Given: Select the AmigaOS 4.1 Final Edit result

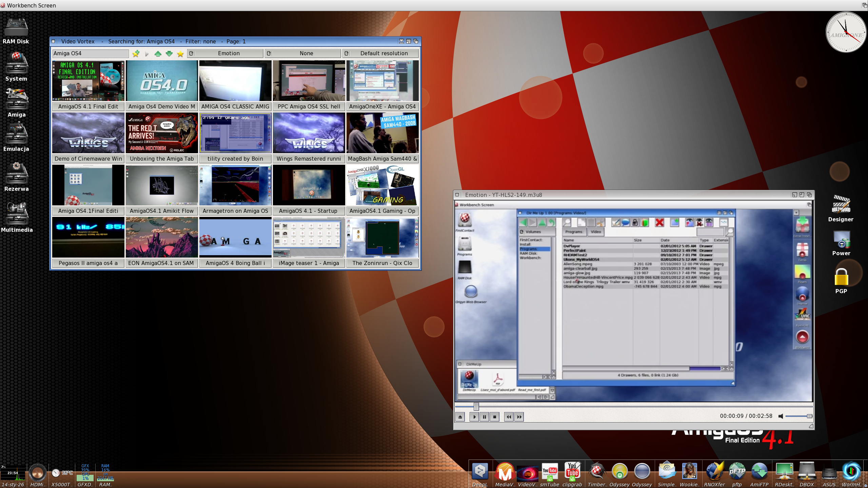Looking at the screenshot, I should pyautogui.click(x=88, y=106).
